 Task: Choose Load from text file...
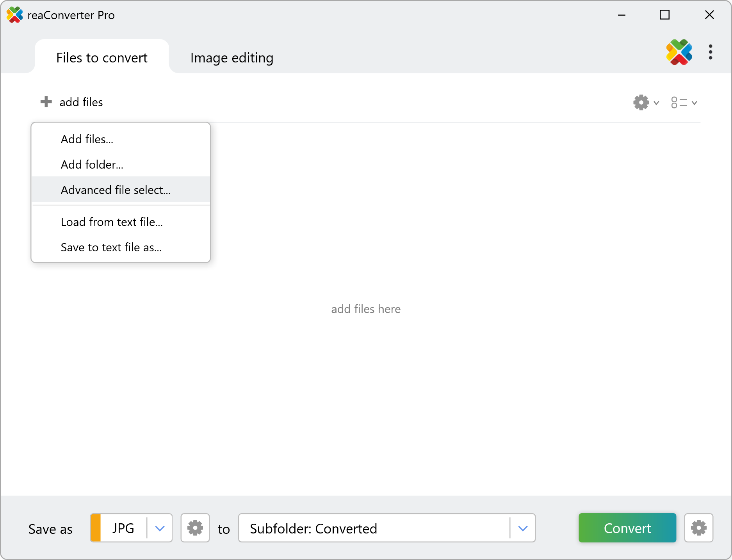coord(112,222)
